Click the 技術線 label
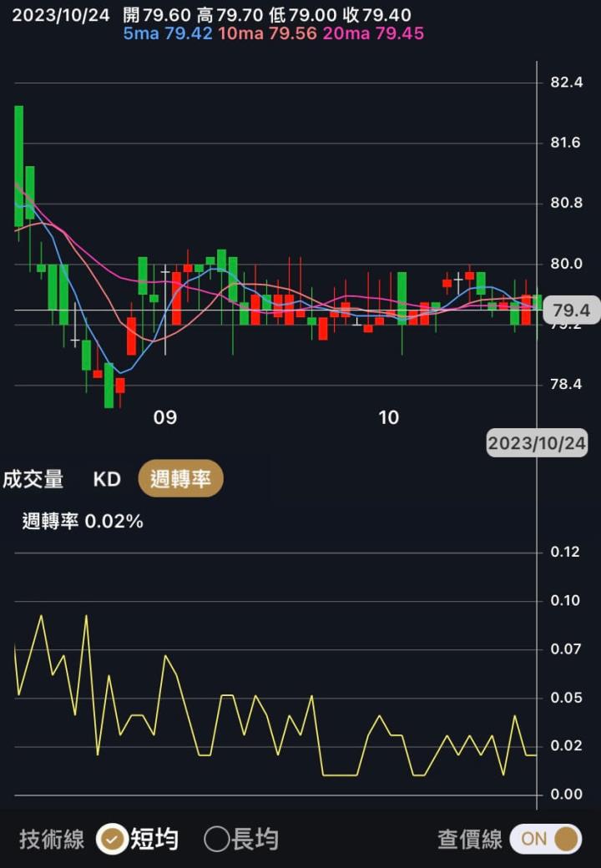 pyautogui.click(x=52, y=840)
